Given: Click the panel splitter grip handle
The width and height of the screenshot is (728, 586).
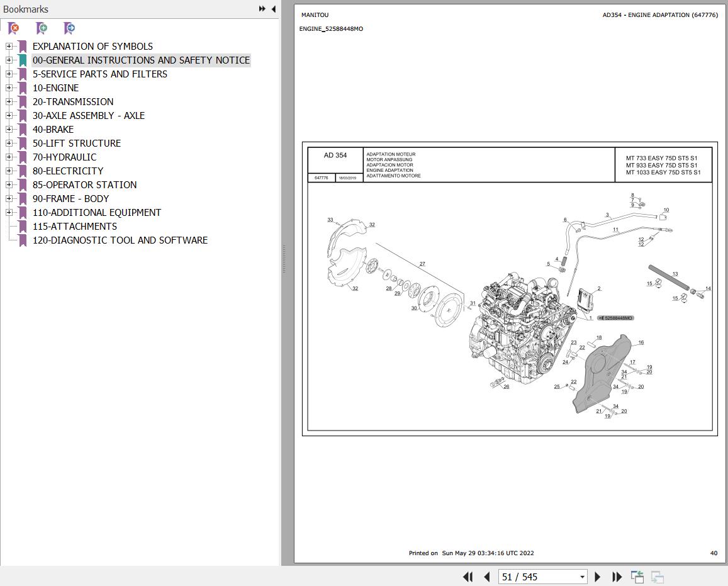Looking at the screenshot, I should [284, 259].
